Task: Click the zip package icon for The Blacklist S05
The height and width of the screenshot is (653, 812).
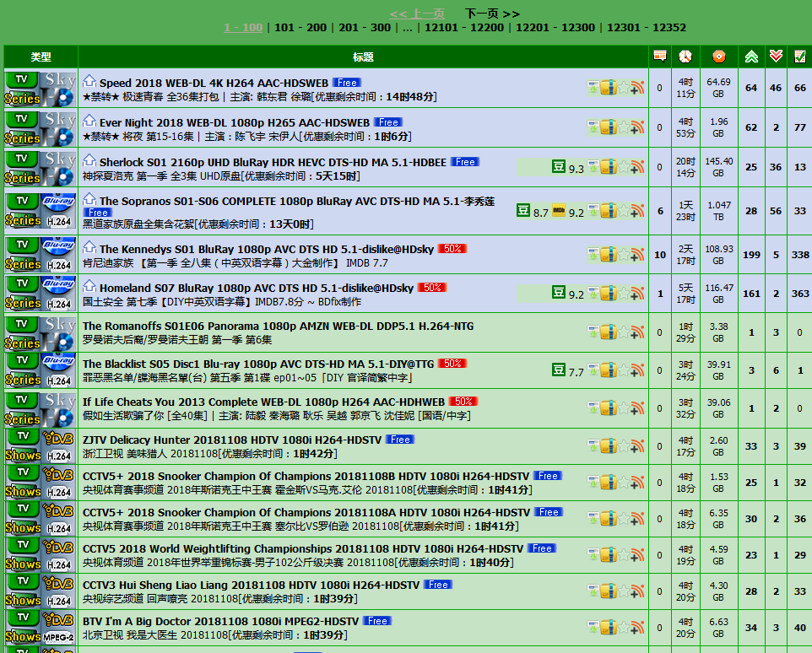Action: (609, 370)
